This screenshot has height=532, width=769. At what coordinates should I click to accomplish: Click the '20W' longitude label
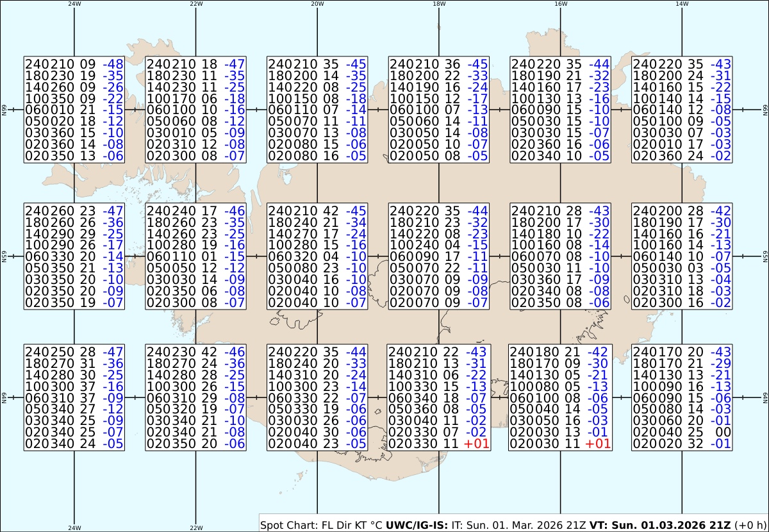(x=317, y=4)
